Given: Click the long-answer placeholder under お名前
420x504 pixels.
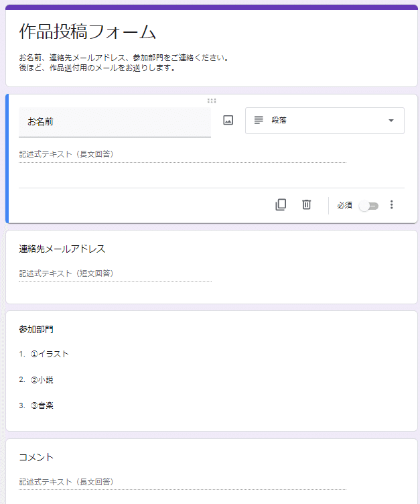Looking at the screenshot, I should [66, 154].
